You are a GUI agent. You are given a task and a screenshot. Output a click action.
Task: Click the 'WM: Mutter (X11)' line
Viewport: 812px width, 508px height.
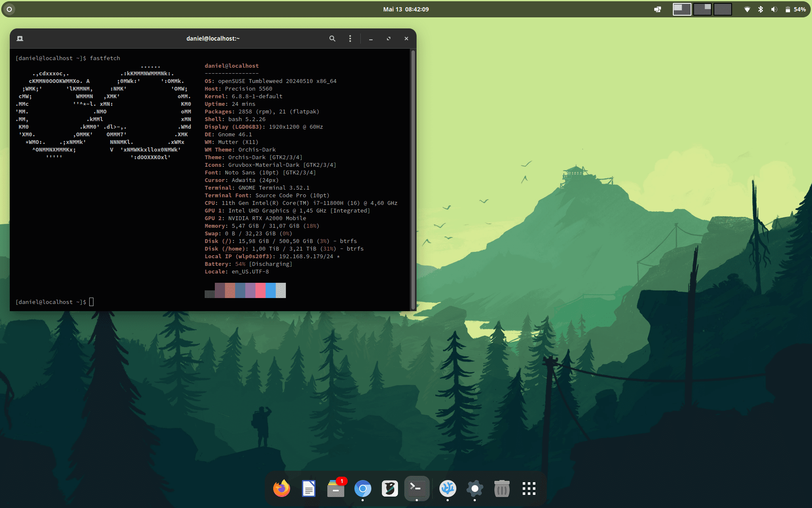[232, 142]
